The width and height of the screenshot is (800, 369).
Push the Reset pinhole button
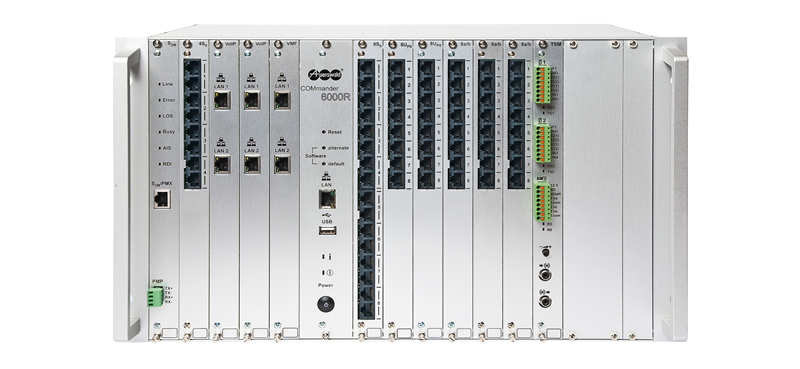[x=324, y=132]
